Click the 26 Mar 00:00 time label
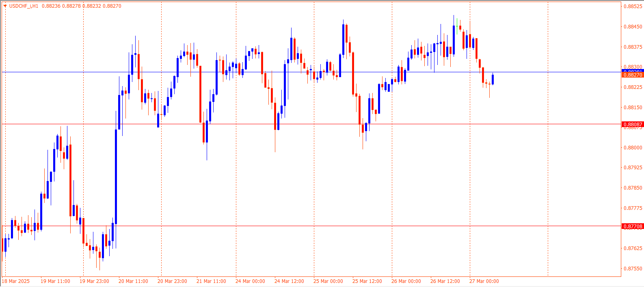644x287 pixels. pos(406,281)
